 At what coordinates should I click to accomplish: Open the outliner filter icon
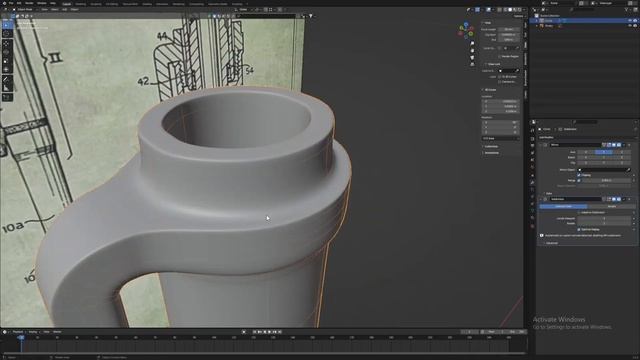coord(627,9)
